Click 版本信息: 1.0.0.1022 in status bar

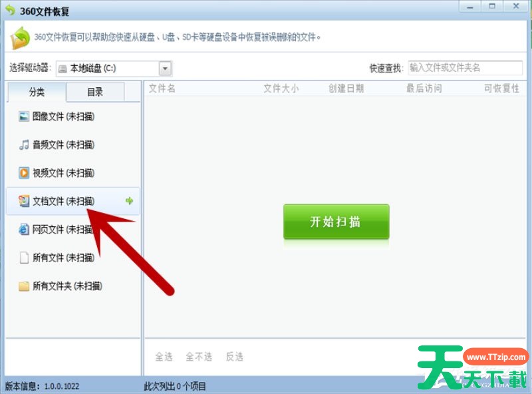click(x=42, y=386)
